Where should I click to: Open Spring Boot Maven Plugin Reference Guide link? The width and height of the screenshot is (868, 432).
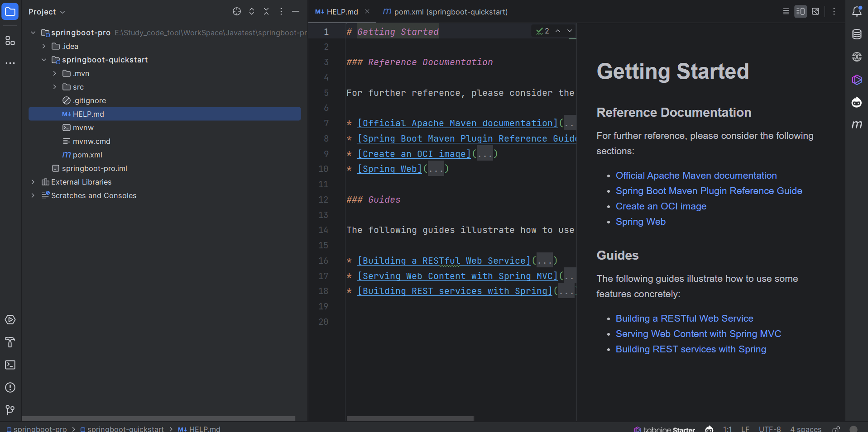(709, 191)
